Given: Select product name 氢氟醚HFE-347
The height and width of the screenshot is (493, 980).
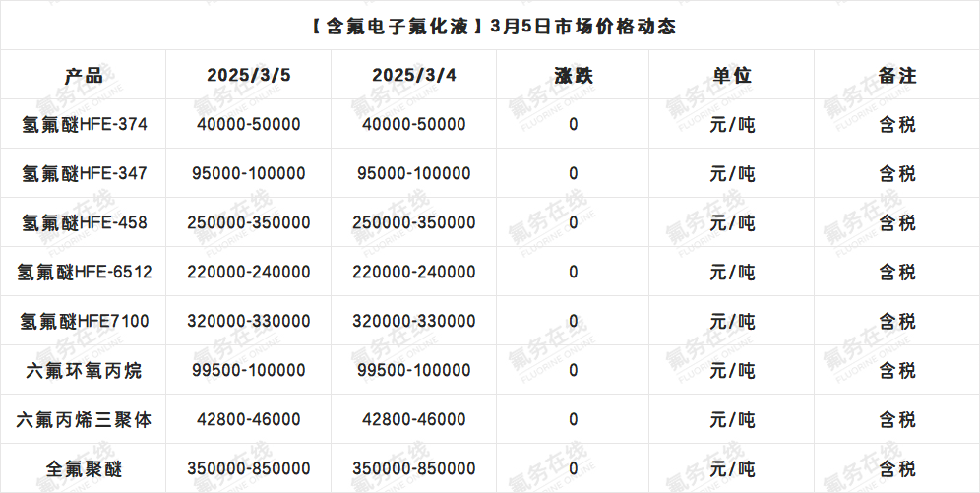Looking at the screenshot, I should 85,173.
